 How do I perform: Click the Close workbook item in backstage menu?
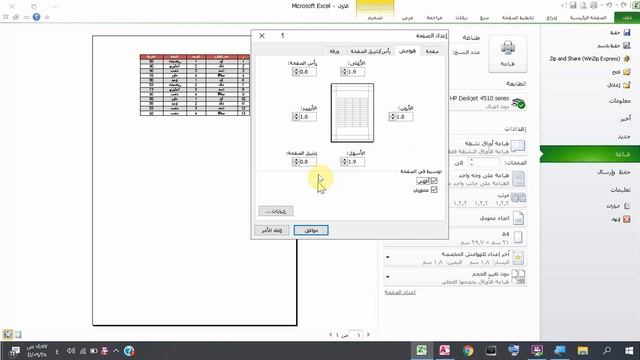point(619,85)
